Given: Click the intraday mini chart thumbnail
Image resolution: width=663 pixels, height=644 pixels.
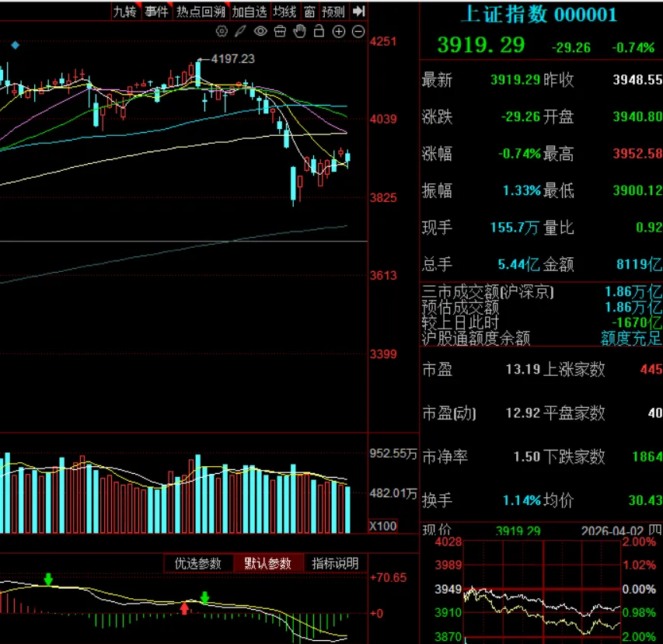Looking at the screenshot, I should 542,592.
